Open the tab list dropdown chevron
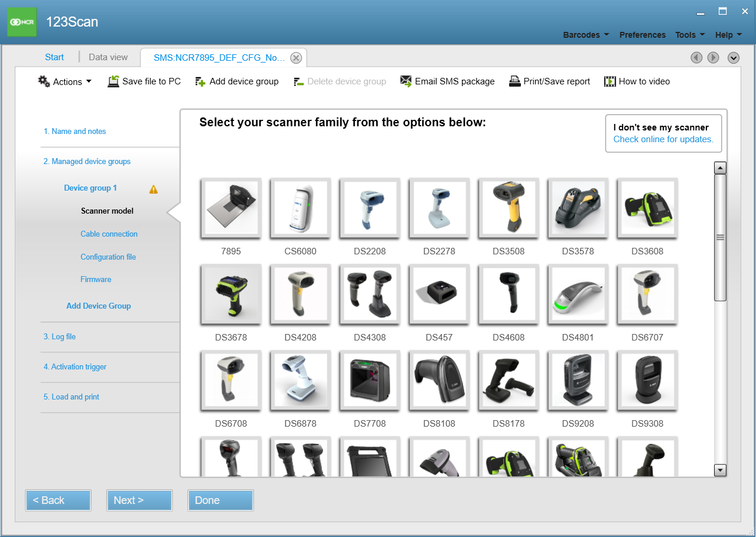The width and height of the screenshot is (756, 537). pos(734,57)
